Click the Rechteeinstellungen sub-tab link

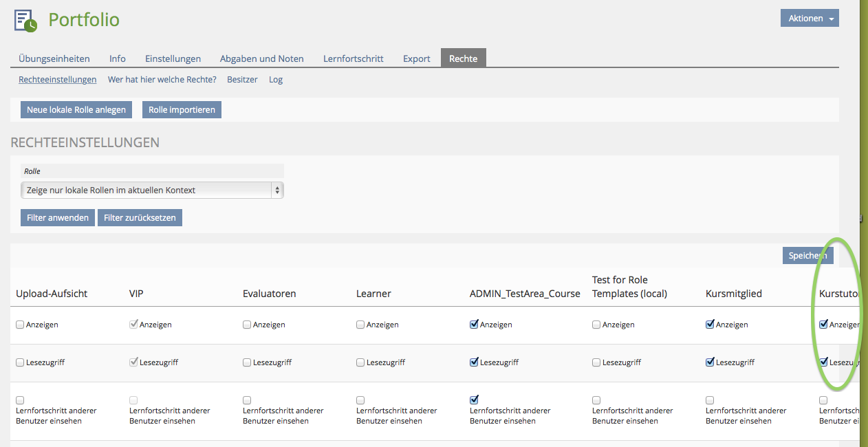[x=58, y=80]
